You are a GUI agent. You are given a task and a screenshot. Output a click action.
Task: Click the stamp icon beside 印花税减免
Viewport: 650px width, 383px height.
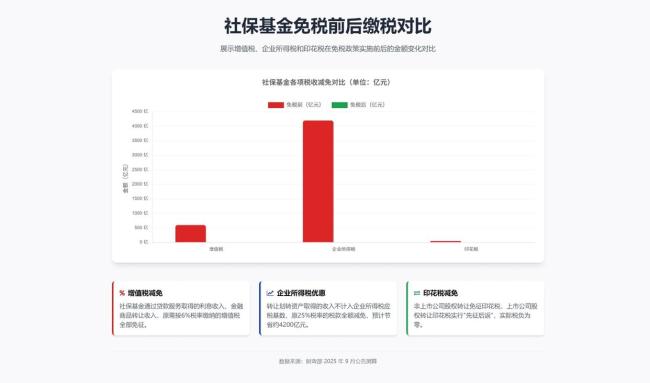pos(417,293)
